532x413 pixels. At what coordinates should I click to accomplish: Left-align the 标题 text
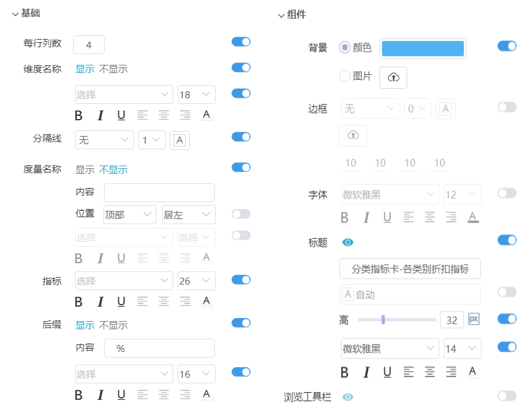408,372
